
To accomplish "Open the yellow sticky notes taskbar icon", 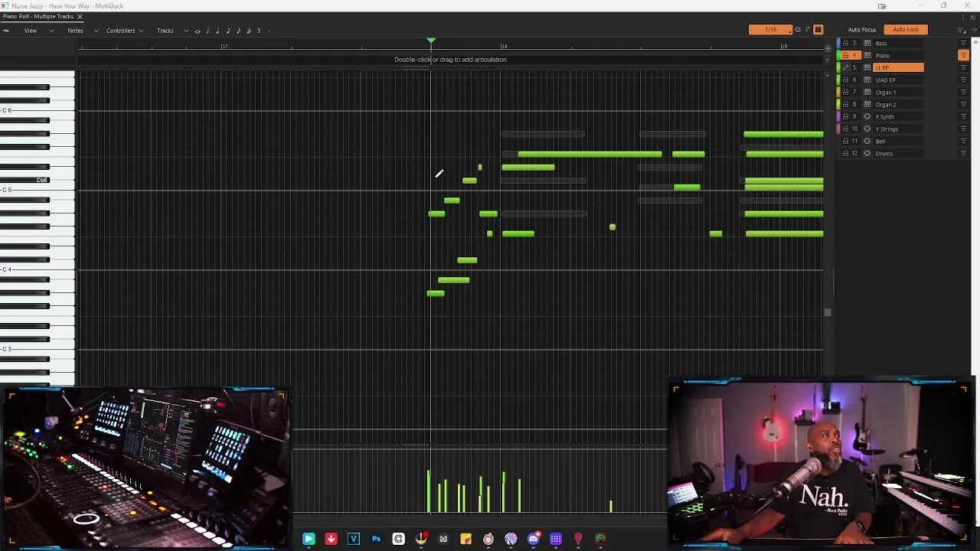I will (x=465, y=540).
